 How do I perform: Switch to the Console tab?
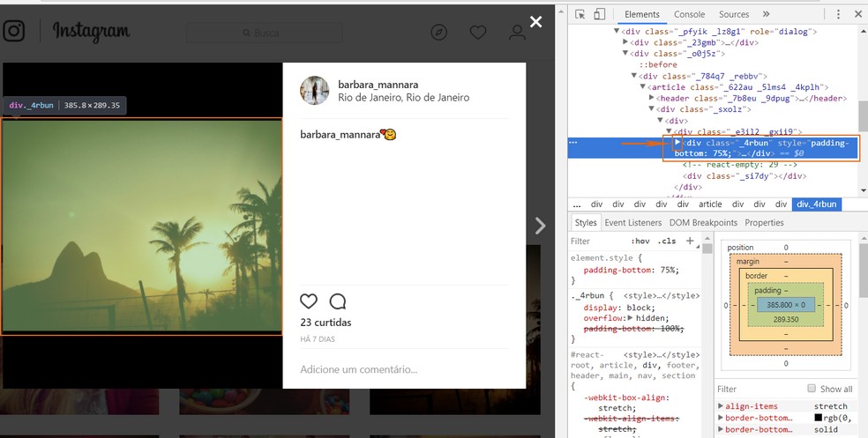(x=689, y=14)
